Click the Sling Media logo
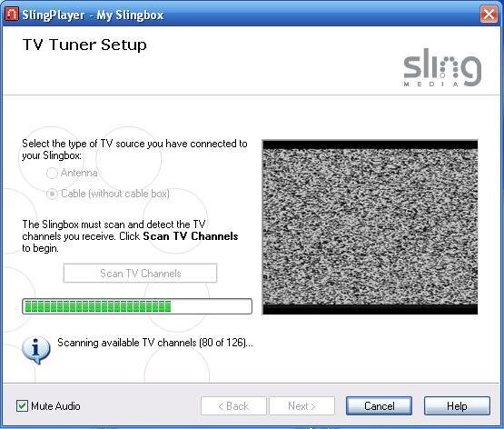Screen dimensions: 504x429 coord(442,67)
